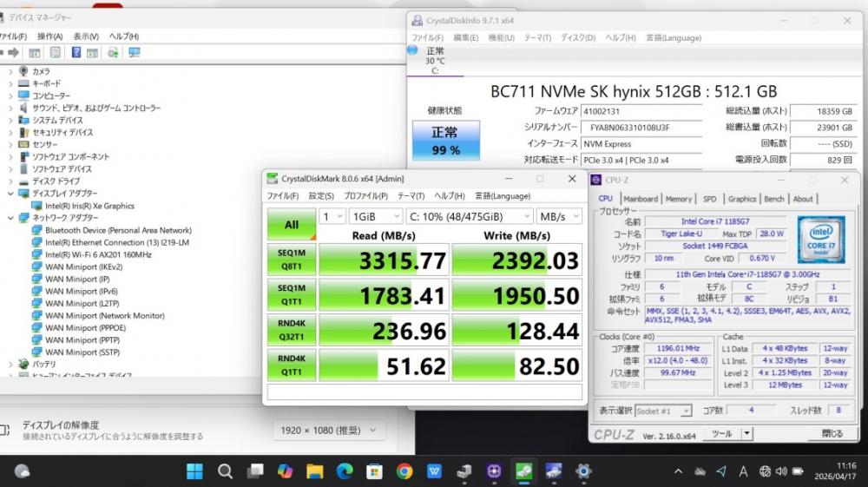This screenshot has height=487, width=868.
Task: Switch to the Graphics tab in CPU-Z
Action: [x=742, y=199]
